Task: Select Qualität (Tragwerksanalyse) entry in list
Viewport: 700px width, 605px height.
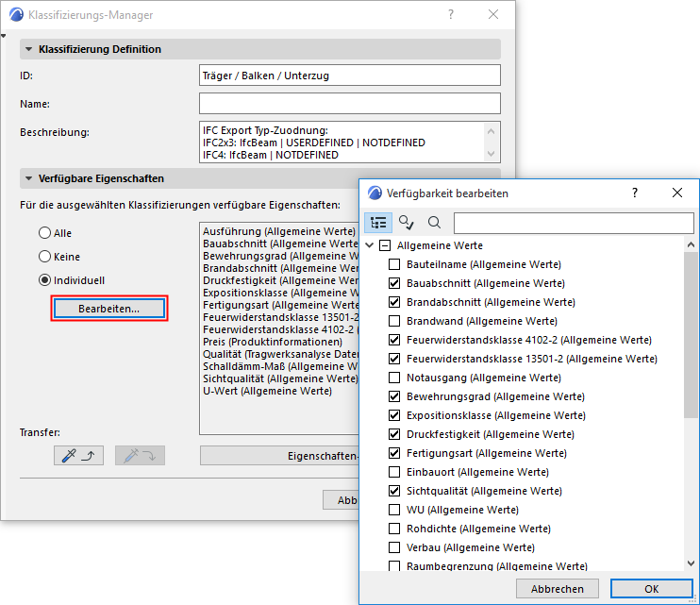Action: pyautogui.click(x=280, y=354)
